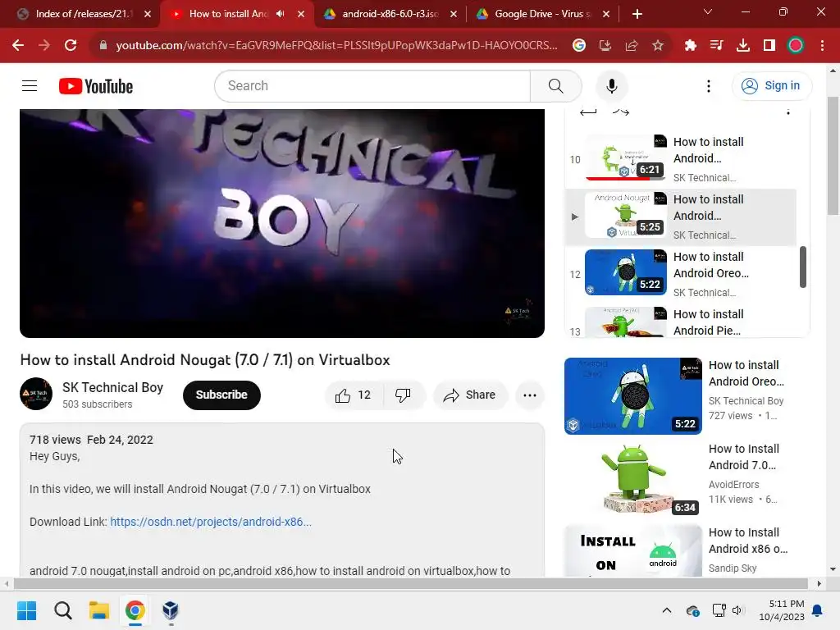Screen dimensions: 840x630
Task: Start voice search with microphone icon
Action: 611,85
